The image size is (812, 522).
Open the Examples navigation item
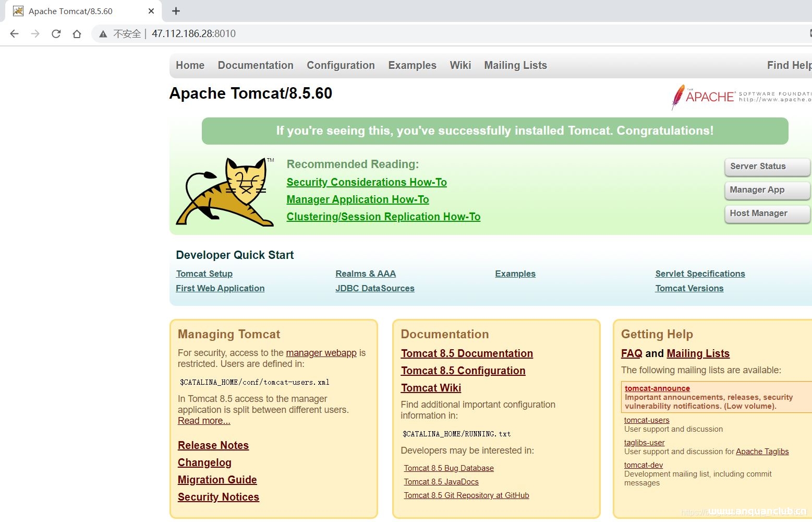point(412,65)
